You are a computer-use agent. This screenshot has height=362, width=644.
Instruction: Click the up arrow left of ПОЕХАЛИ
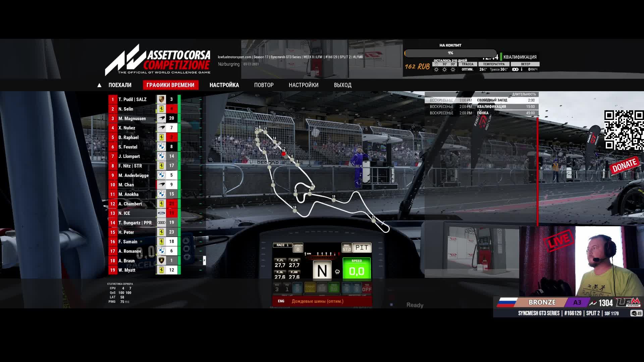pos(99,85)
